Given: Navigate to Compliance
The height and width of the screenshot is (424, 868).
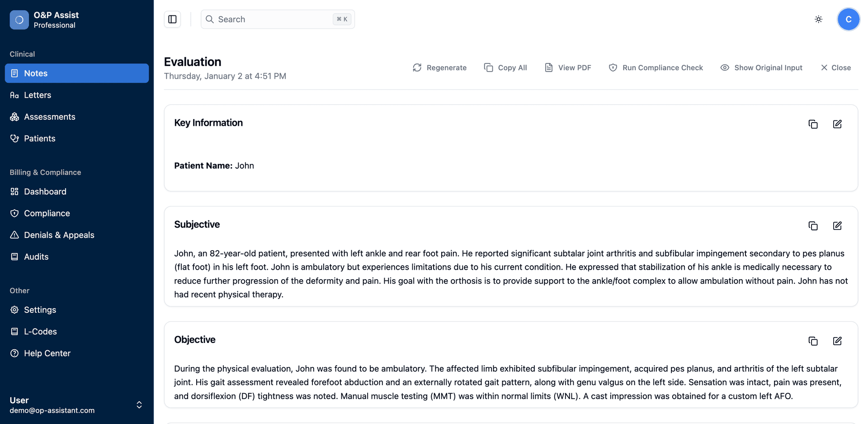Looking at the screenshot, I should tap(77, 213).
